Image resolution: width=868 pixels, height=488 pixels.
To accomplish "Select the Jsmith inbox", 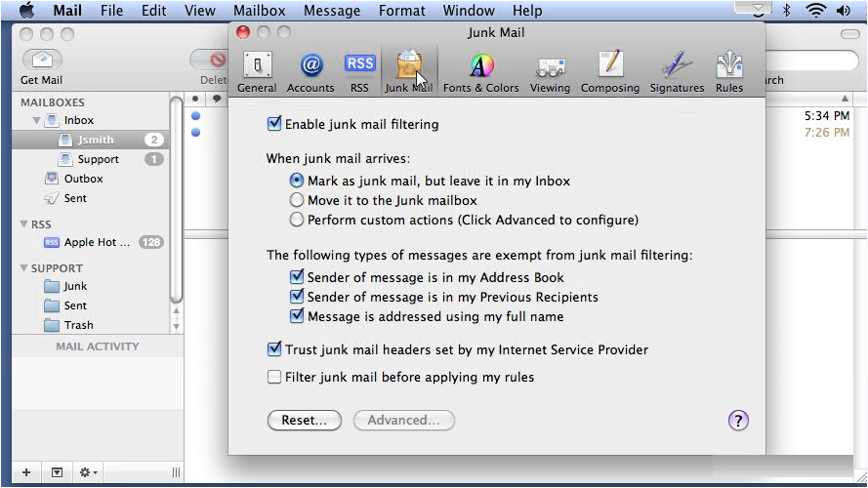I will tap(90, 140).
